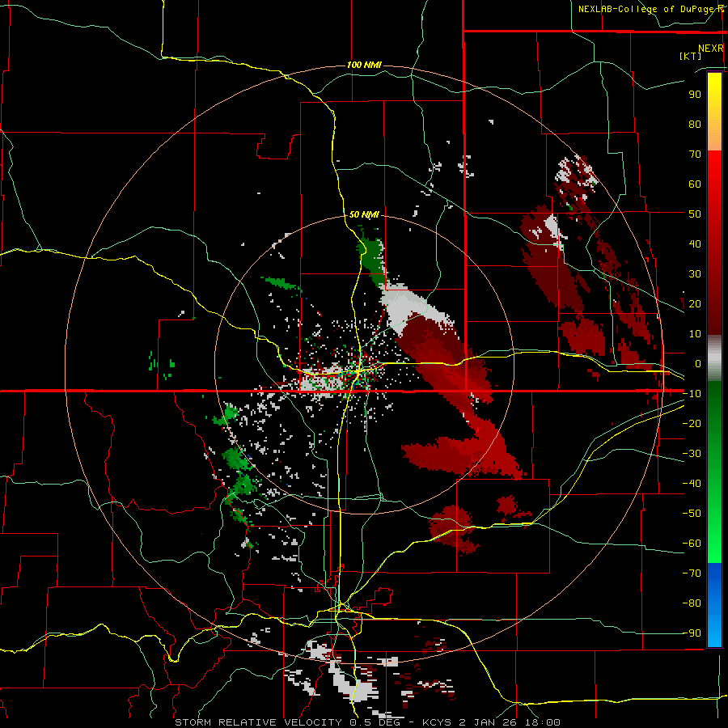Click the "-80" velocity scale label
Image resolution: width=728 pixels, height=728 pixels.
tap(692, 603)
